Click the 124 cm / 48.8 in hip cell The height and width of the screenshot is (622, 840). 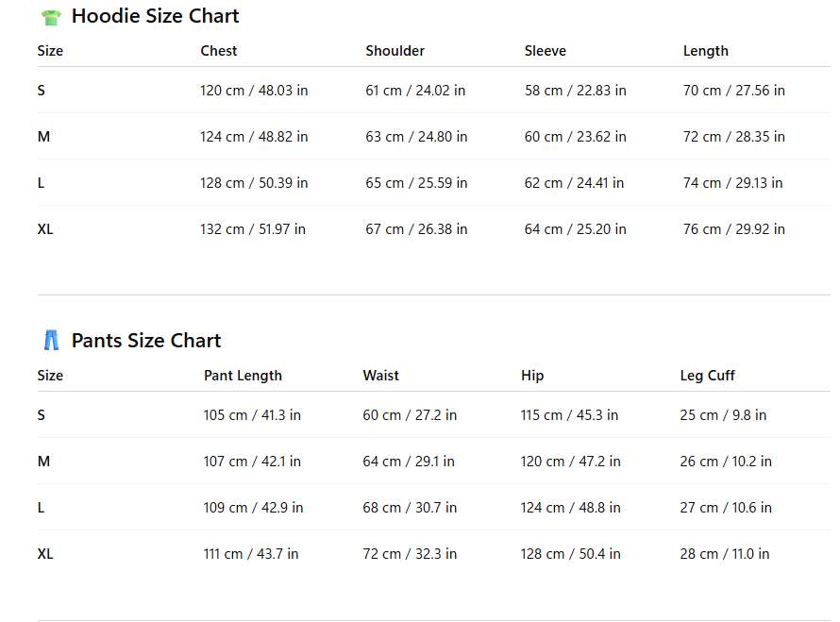point(570,508)
